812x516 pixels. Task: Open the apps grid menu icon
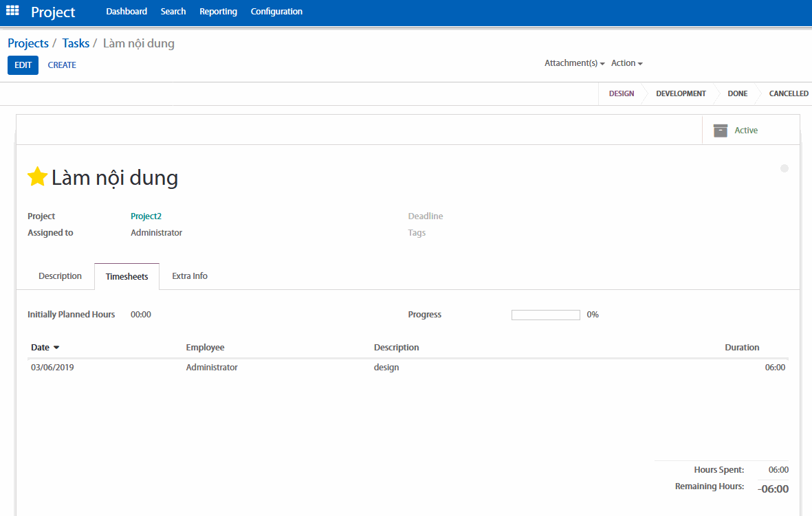[x=12, y=11]
